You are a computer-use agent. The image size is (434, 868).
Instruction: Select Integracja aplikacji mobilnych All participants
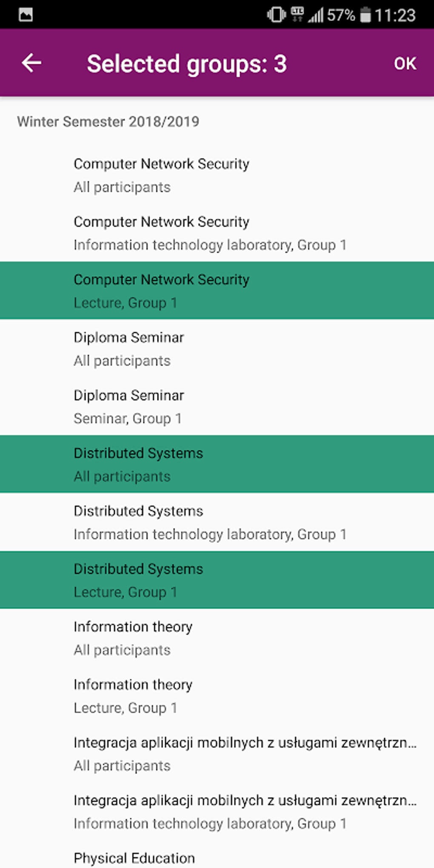[217, 754]
